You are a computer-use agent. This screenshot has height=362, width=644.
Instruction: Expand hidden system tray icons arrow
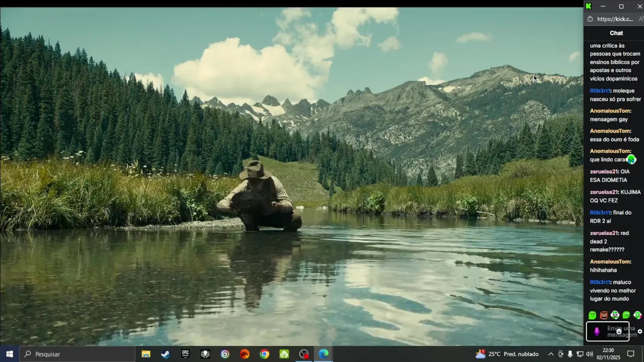click(550, 354)
